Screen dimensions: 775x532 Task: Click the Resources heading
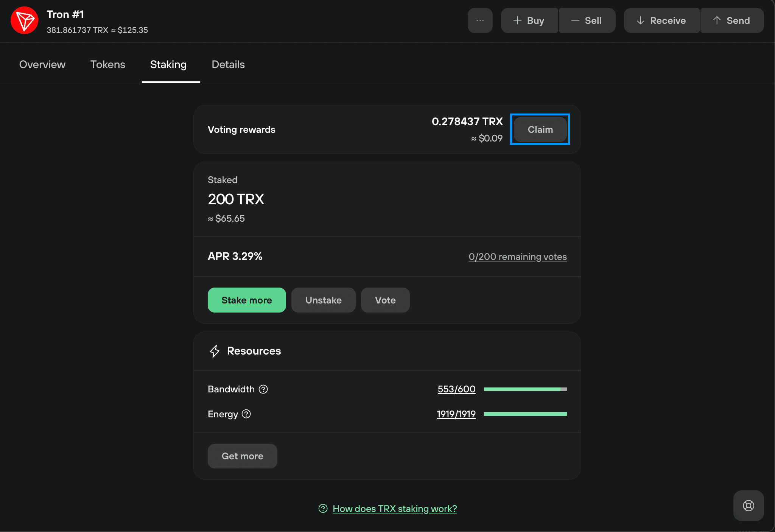pyautogui.click(x=254, y=351)
